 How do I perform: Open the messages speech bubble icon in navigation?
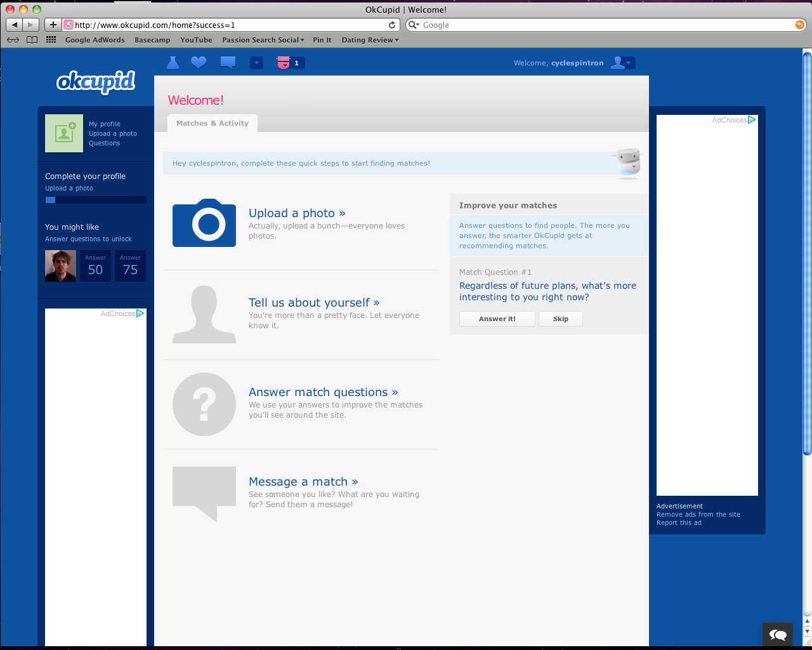(x=228, y=63)
